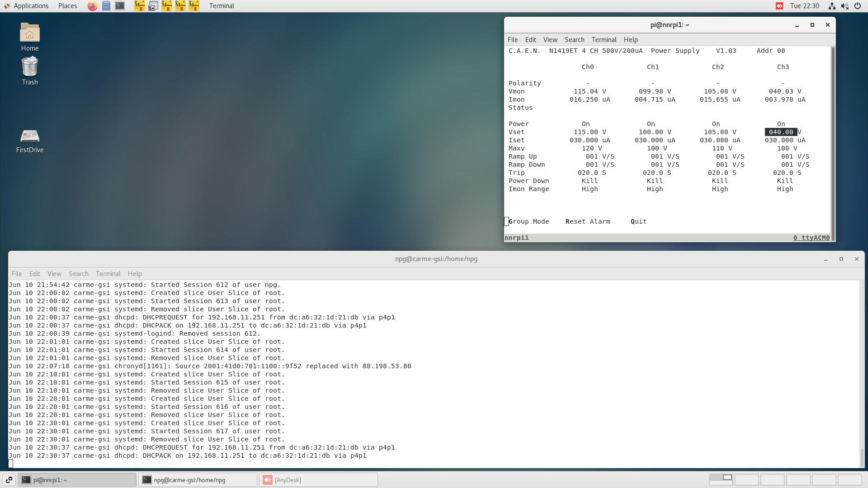Switch Ch3 Power Down from Kill mode
The image size is (868, 488).
click(785, 180)
